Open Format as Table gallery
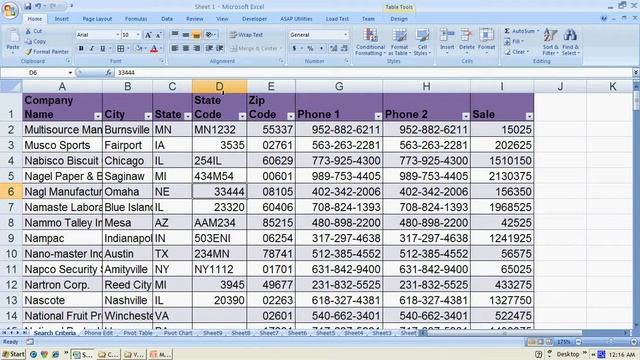Image resolution: width=640 pixels, height=360 pixels. click(399, 42)
